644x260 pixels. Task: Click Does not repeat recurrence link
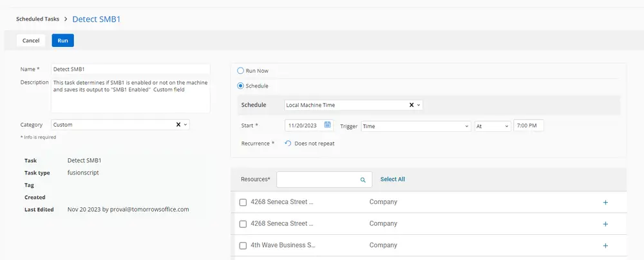point(315,144)
